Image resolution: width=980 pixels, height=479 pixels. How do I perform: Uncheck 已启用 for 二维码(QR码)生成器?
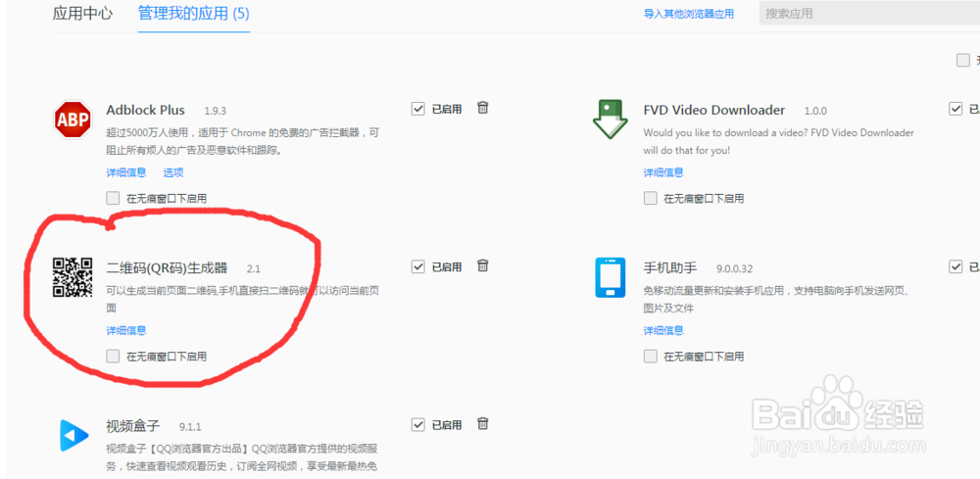pyautogui.click(x=418, y=266)
